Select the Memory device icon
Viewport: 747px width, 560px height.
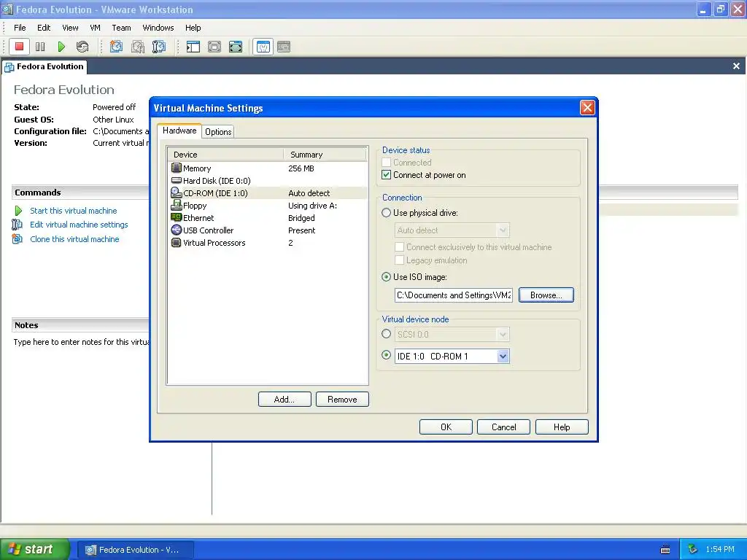point(177,168)
